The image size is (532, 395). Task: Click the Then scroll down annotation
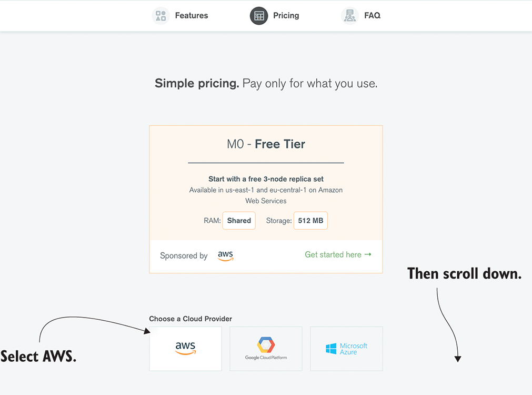click(x=464, y=274)
